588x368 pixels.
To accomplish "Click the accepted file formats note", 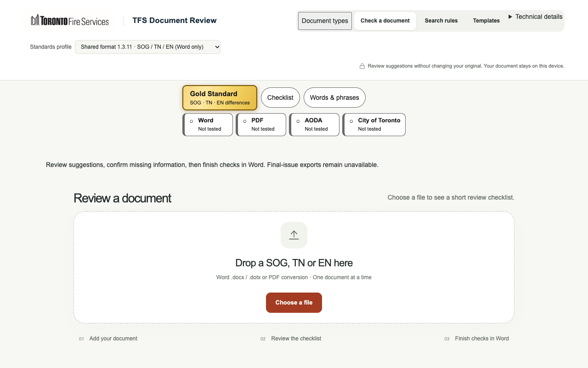I will coord(294,277).
